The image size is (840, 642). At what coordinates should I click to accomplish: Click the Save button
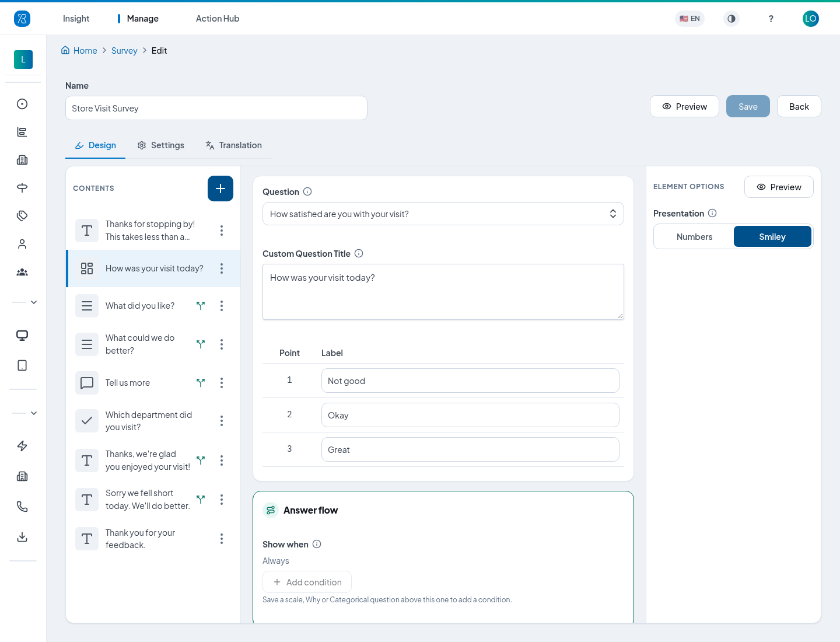pos(748,106)
